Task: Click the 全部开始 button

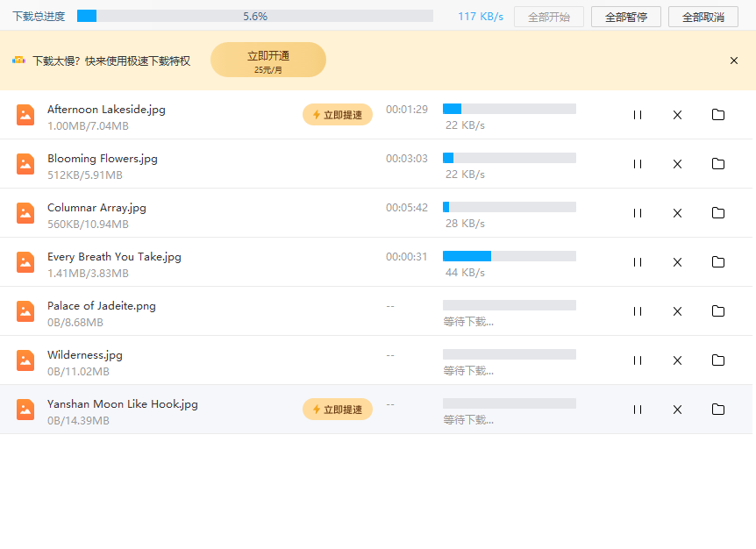Action: click(x=549, y=17)
